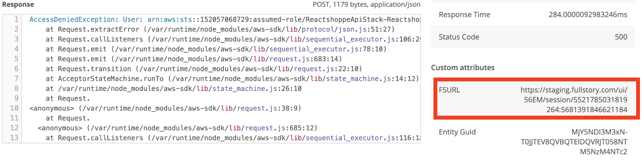Click line number 7 in gutter
This screenshot has height=167, width=644.
[x=16, y=79]
